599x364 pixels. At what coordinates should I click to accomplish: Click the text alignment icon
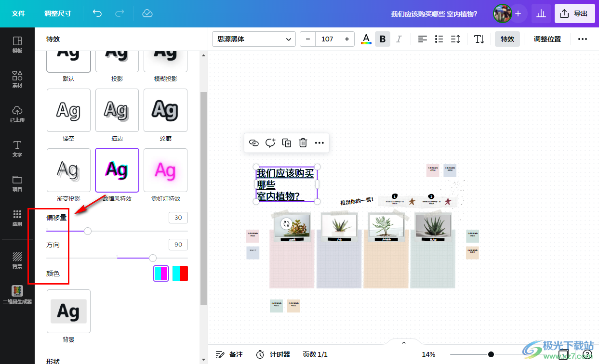[x=423, y=39]
